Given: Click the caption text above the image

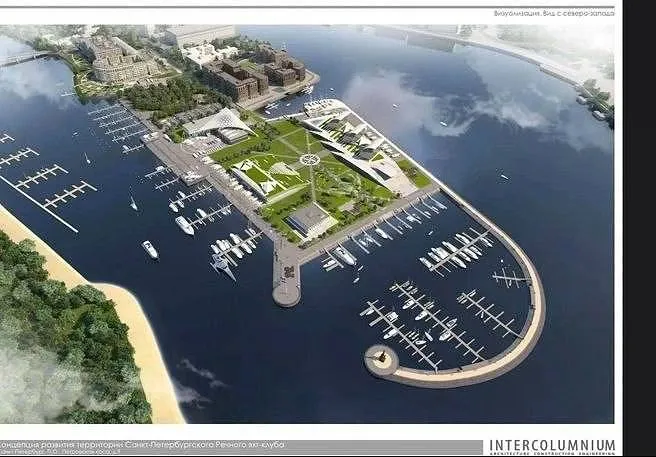Looking at the screenshot, I should click(554, 13).
